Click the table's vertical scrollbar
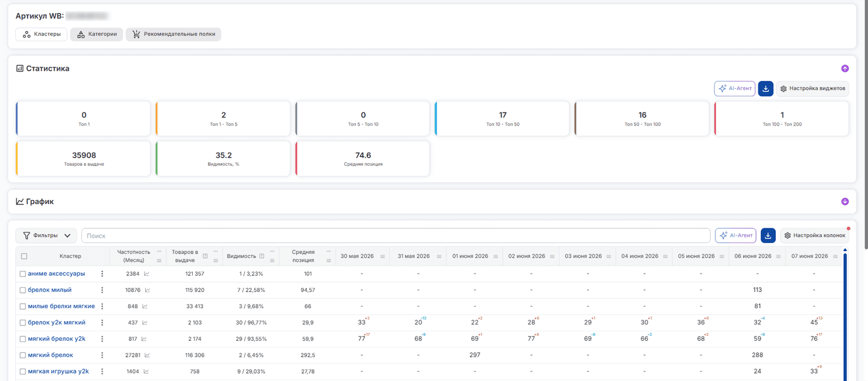The height and width of the screenshot is (381, 868). [x=845, y=314]
